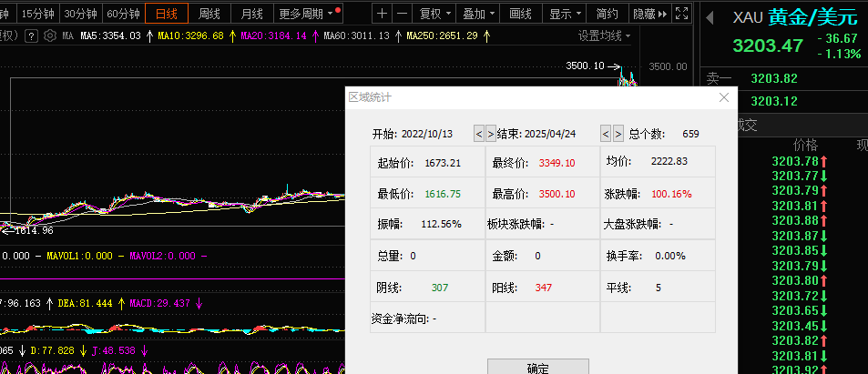Move end date earlier with left arrow
The height and width of the screenshot is (374, 868).
(x=607, y=134)
